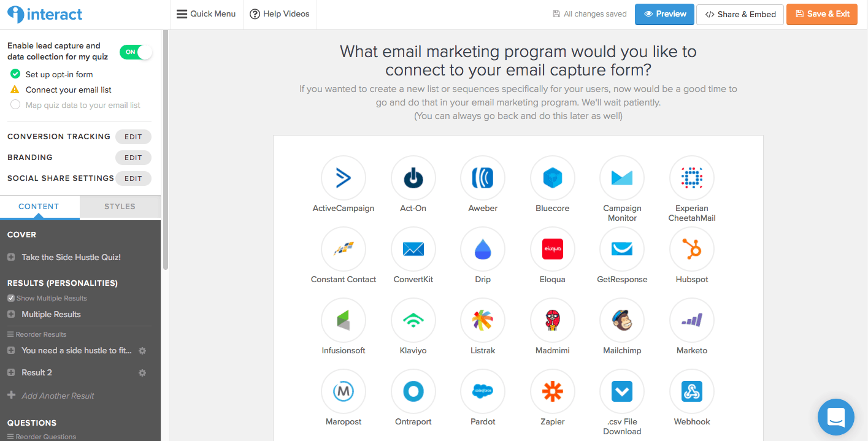Connect to Klaviyo
Viewport: 868px width, 441px height.
coord(413,320)
